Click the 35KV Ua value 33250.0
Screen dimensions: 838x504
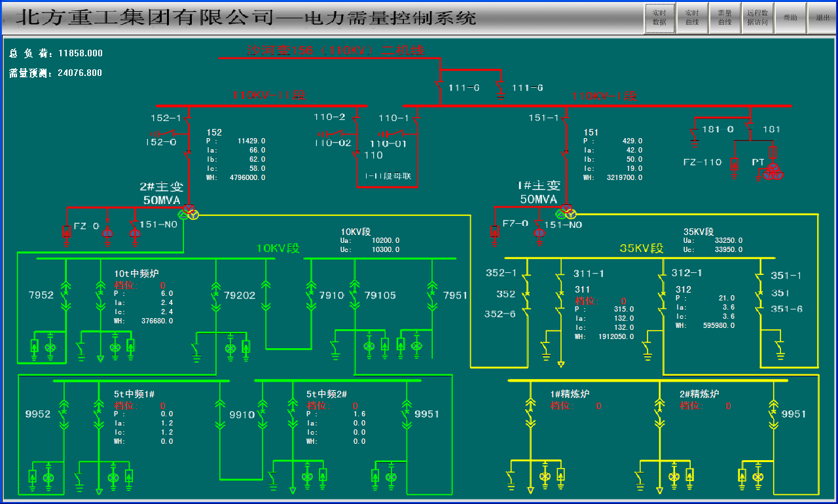(x=729, y=240)
